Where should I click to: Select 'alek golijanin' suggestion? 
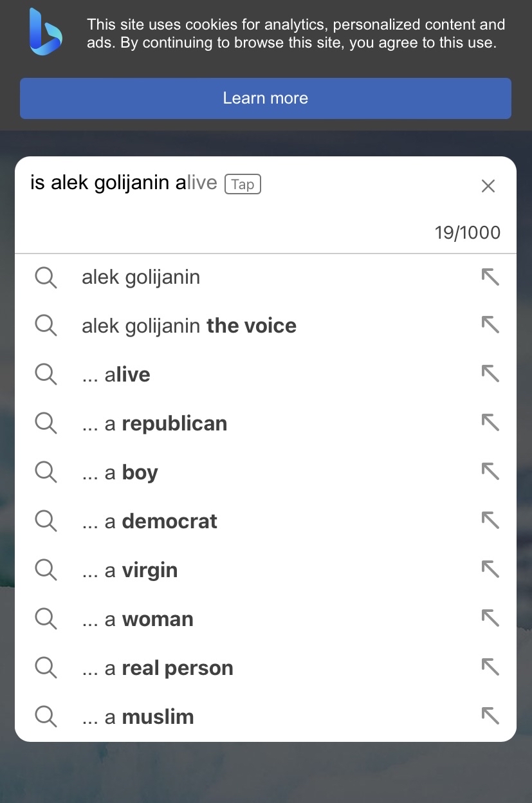click(266, 277)
